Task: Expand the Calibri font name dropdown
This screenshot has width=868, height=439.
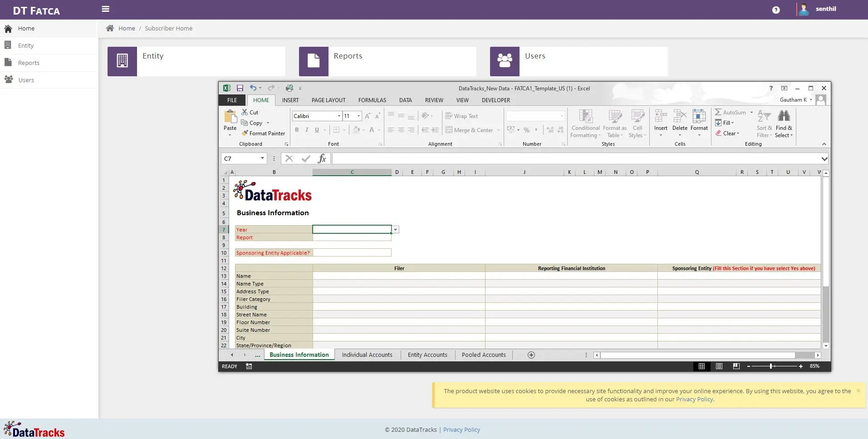Action: (x=339, y=116)
